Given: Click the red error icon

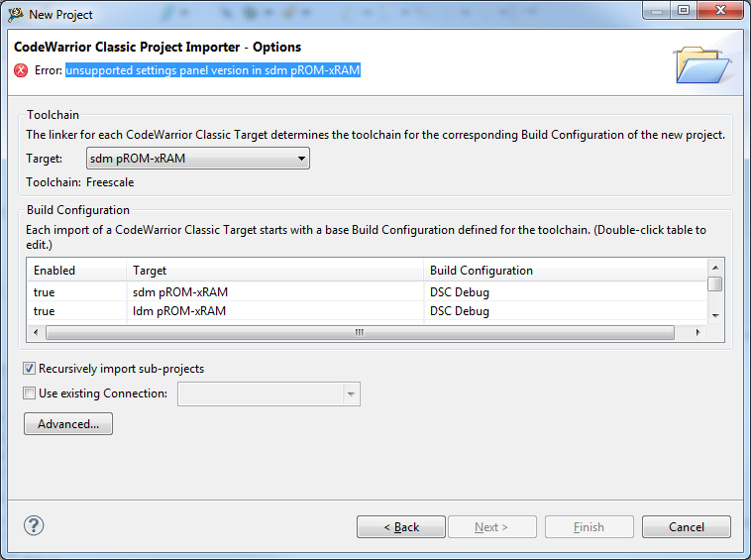Looking at the screenshot, I should (21, 70).
